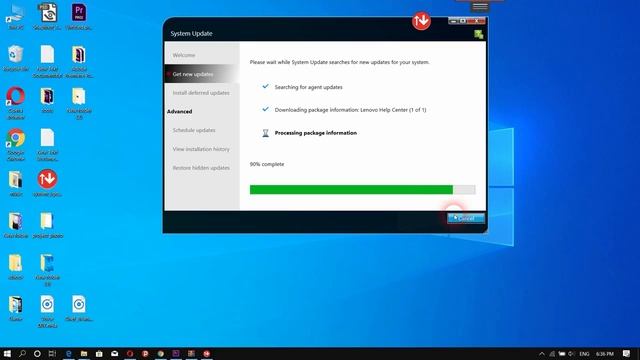Click the checkmark beside Searching for agent updates
The image size is (640, 360).
pos(265,87)
